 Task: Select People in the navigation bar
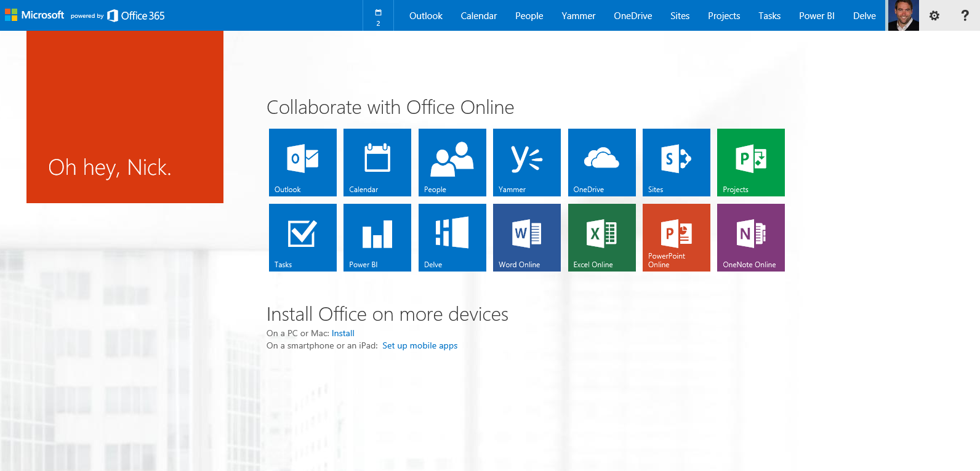click(529, 15)
